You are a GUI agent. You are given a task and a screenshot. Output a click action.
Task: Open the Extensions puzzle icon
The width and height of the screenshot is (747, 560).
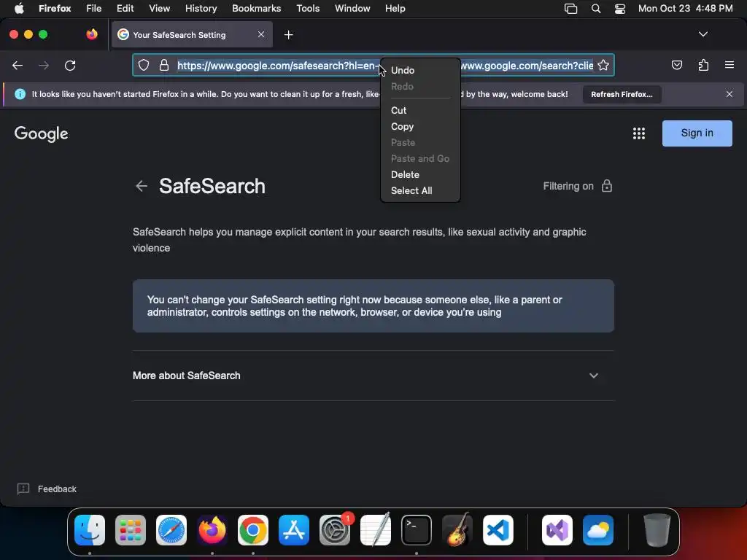pyautogui.click(x=703, y=65)
